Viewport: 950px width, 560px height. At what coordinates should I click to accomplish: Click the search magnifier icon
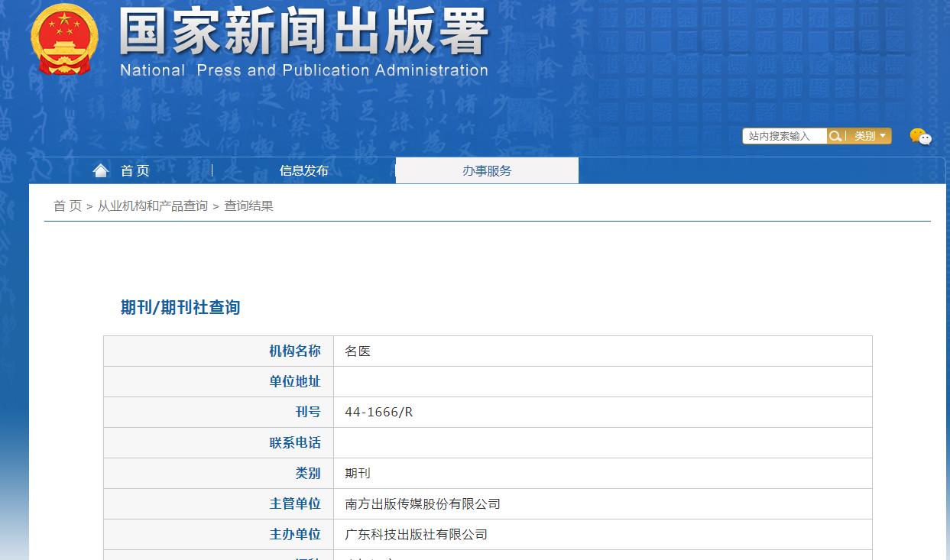[835, 136]
